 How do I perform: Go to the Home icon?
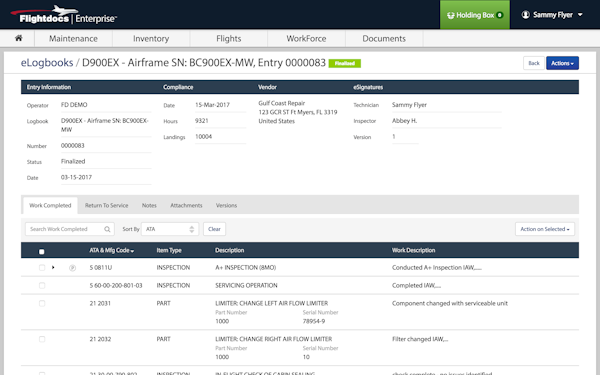18,38
